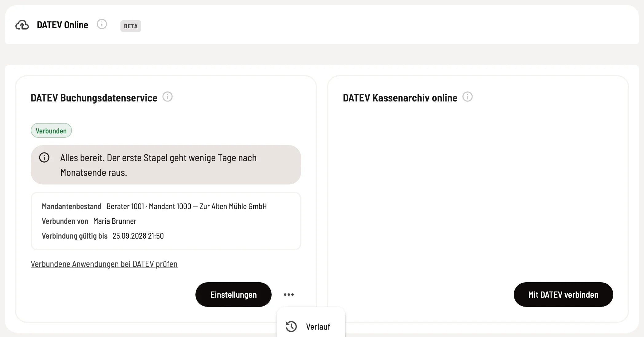This screenshot has width=644, height=337.
Task: Click the DATEV Kassenarchiv online title
Action: point(400,98)
